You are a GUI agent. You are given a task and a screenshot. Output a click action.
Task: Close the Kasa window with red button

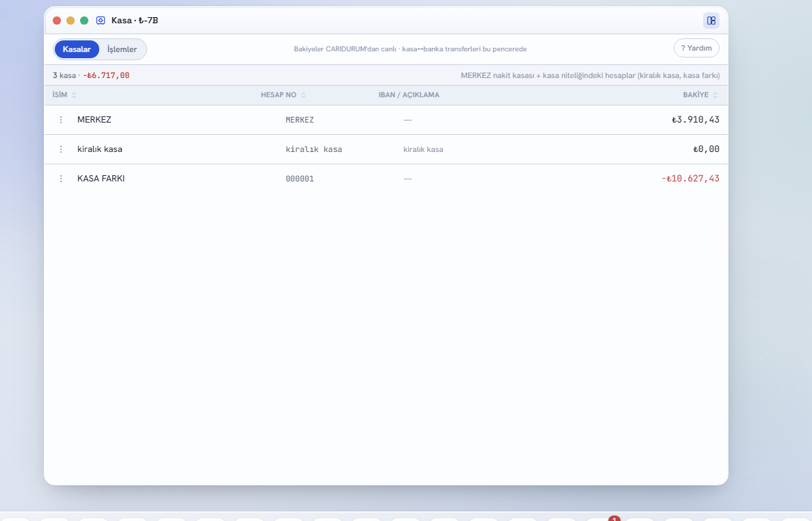tap(57, 21)
